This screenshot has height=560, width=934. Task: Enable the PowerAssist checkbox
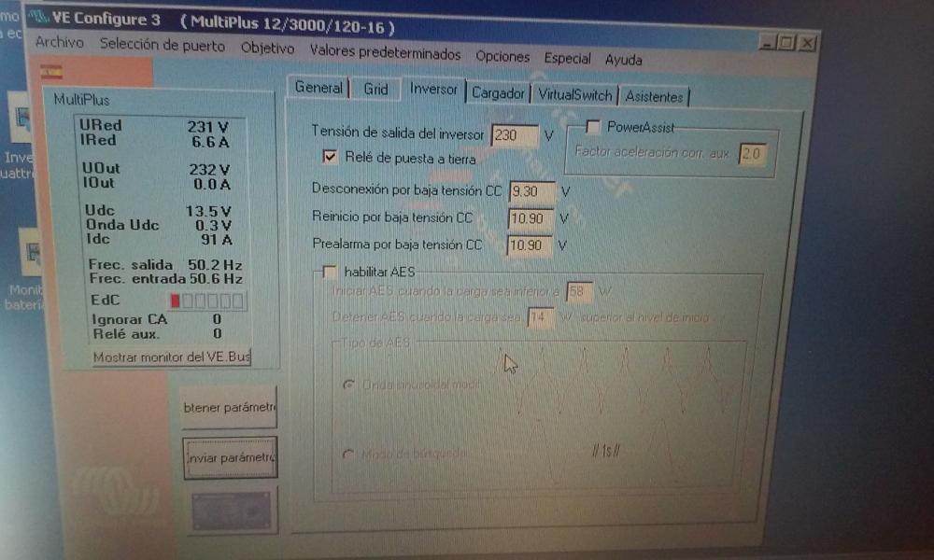[x=593, y=126]
